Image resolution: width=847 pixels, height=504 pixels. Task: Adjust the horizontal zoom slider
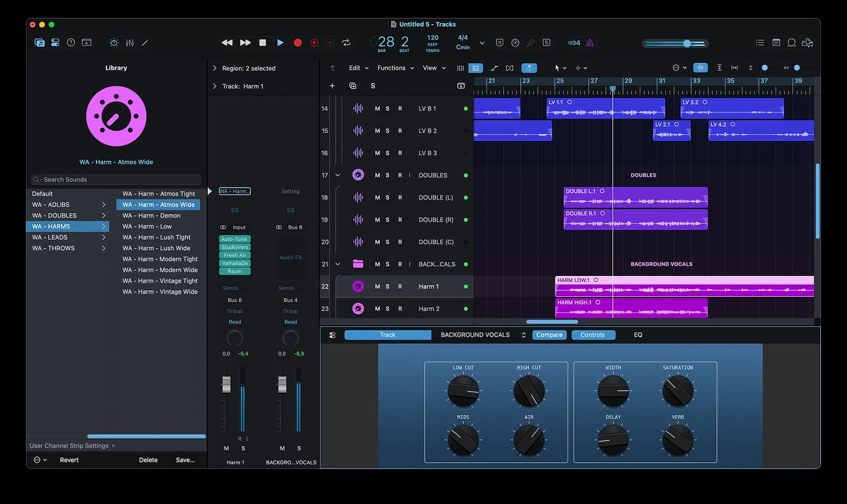point(797,68)
